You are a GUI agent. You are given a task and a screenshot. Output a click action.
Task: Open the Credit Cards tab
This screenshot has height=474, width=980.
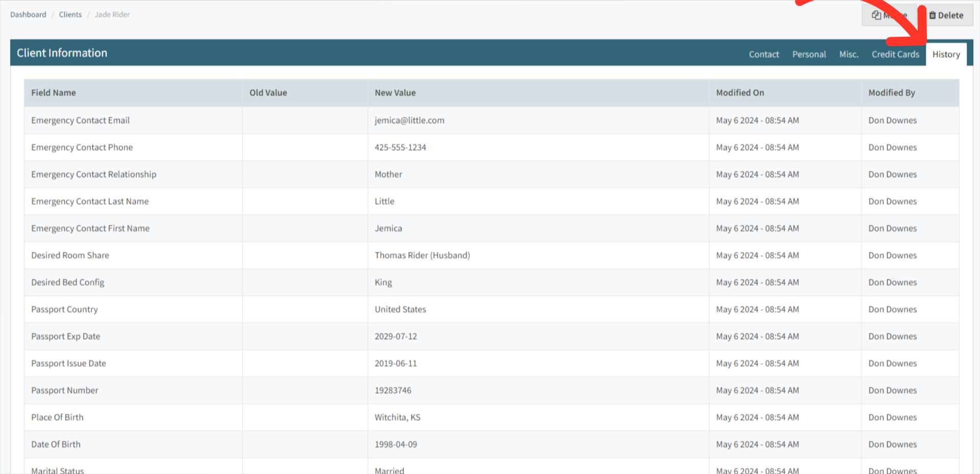pyautogui.click(x=895, y=54)
